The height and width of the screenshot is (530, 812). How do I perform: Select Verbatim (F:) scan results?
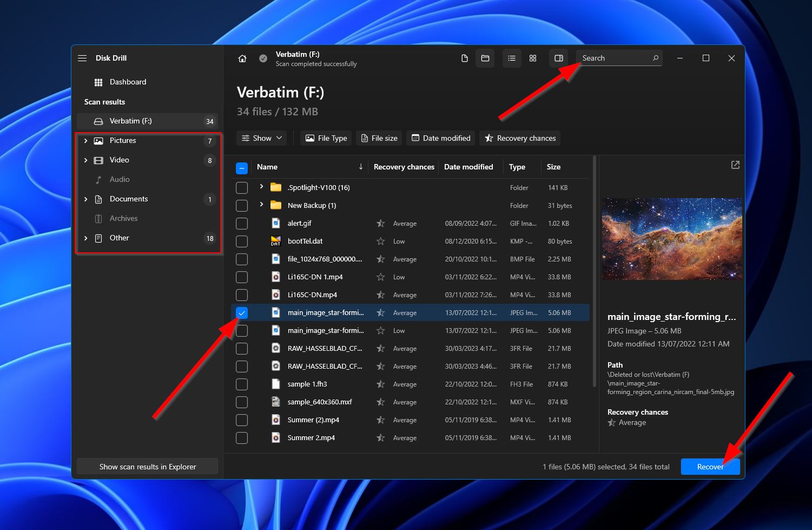pyautogui.click(x=147, y=121)
